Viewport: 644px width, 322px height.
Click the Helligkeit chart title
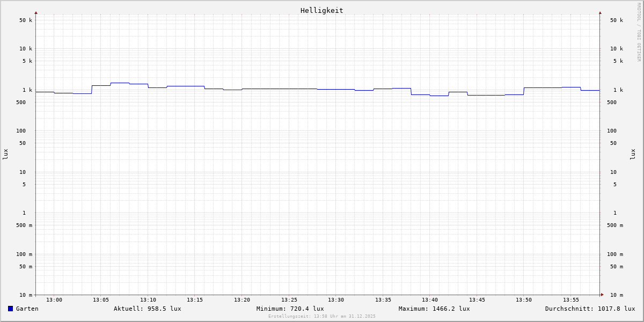pyautogui.click(x=321, y=10)
